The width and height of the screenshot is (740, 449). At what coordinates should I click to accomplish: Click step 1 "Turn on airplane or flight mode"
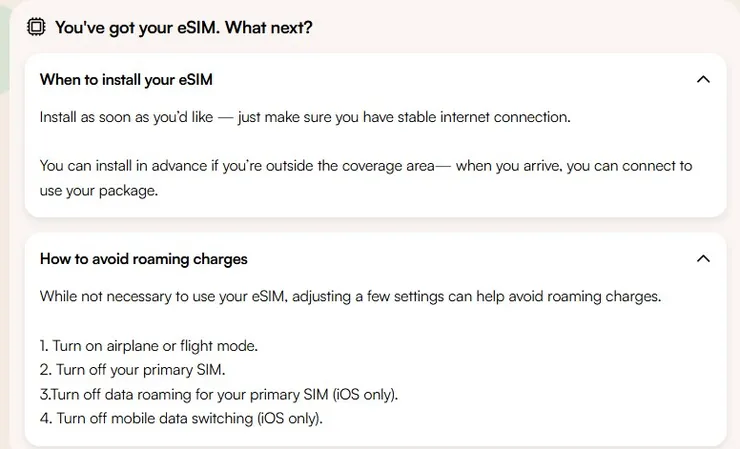tap(149, 346)
